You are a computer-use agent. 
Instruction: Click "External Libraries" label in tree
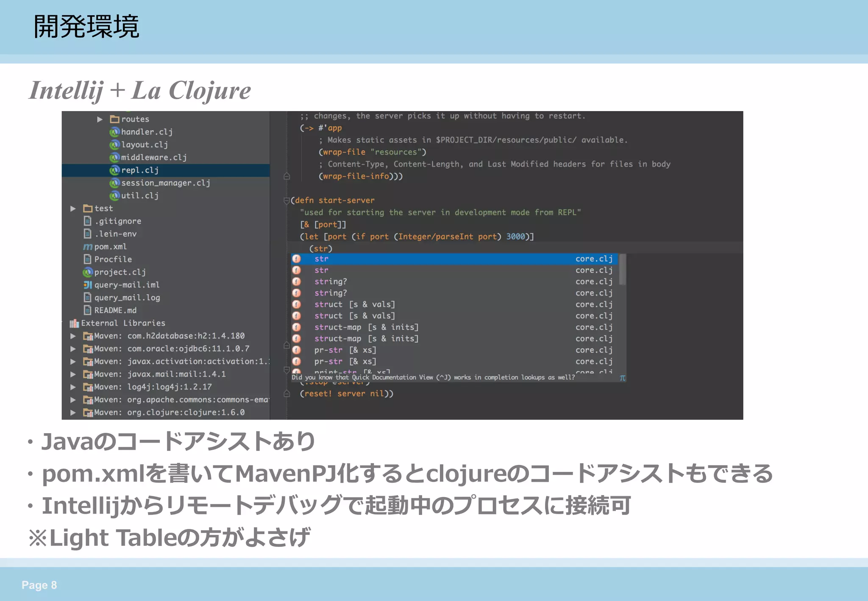[123, 323]
